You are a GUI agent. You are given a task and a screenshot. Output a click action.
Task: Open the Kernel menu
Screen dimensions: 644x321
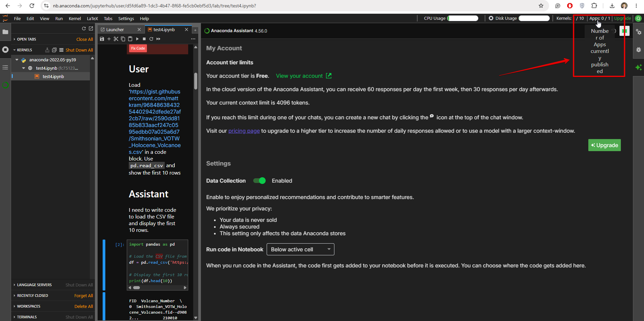click(75, 18)
